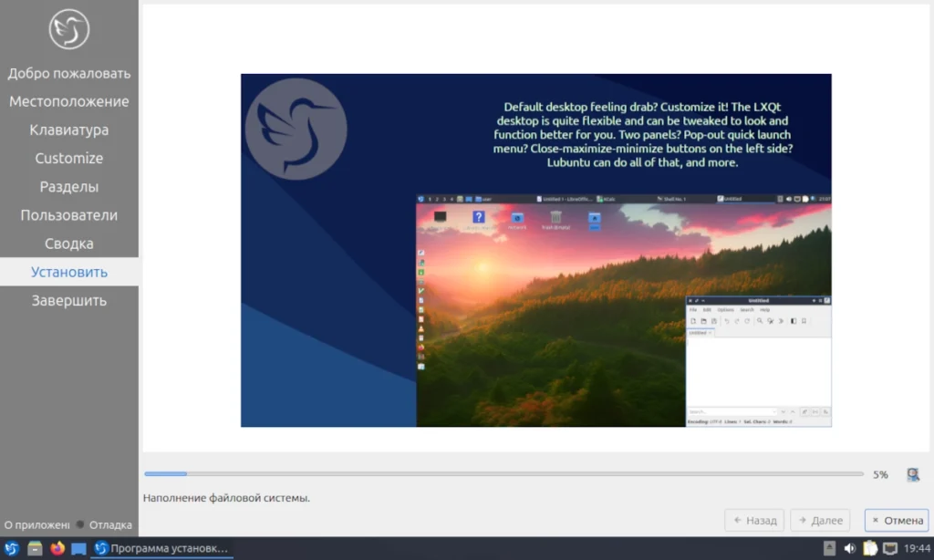Select the 'Установить' step

69,273
